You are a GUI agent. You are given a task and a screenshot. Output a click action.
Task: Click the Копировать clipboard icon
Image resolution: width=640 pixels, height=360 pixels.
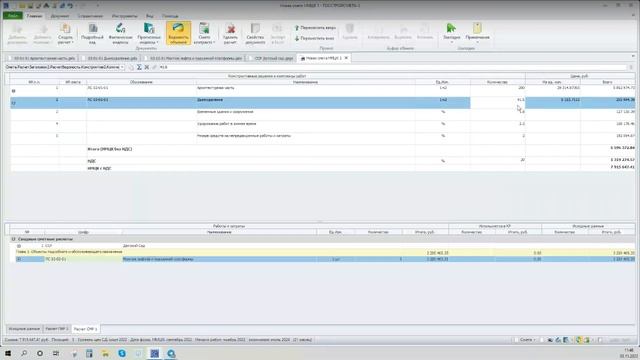pos(378,31)
